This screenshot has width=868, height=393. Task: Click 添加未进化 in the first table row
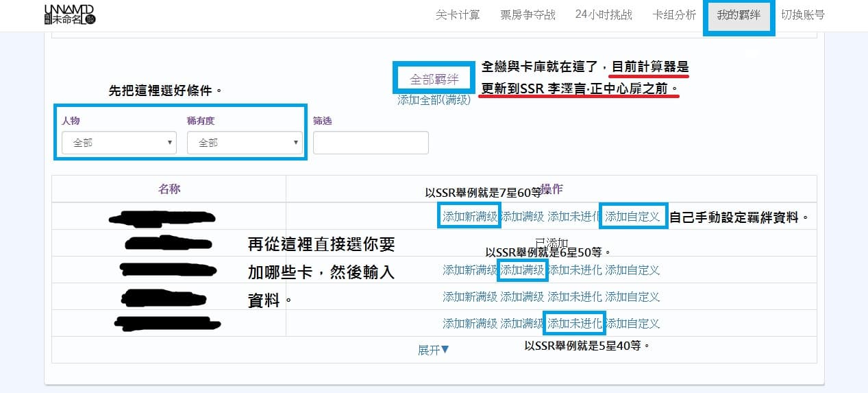pyautogui.click(x=575, y=217)
